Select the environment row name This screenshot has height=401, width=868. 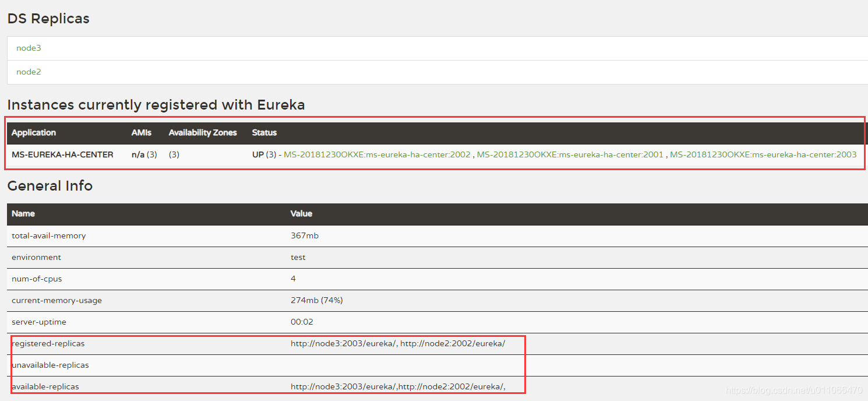(x=36, y=257)
